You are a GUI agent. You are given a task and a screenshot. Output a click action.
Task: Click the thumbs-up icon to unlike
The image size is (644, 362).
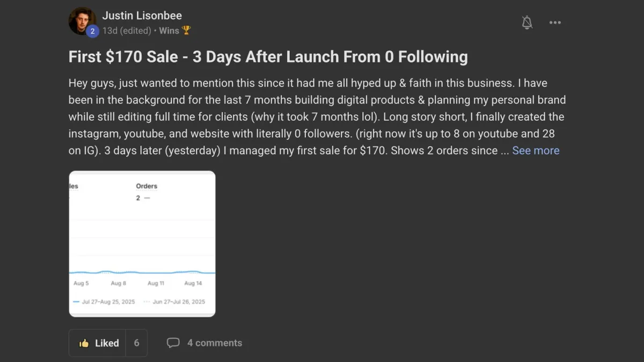[x=84, y=343]
